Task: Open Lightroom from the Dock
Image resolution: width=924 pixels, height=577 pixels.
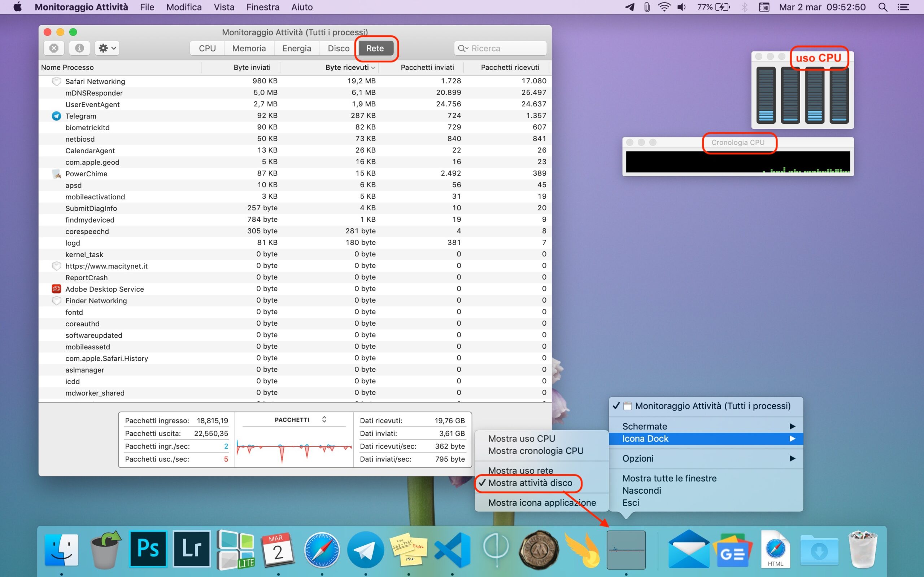Action: point(192,549)
